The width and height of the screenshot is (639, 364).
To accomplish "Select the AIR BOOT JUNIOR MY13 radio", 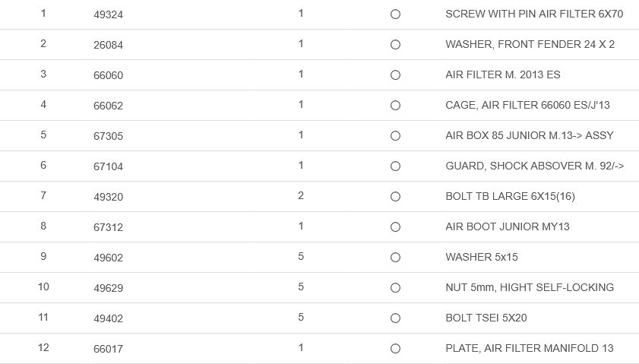I will (395, 227).
